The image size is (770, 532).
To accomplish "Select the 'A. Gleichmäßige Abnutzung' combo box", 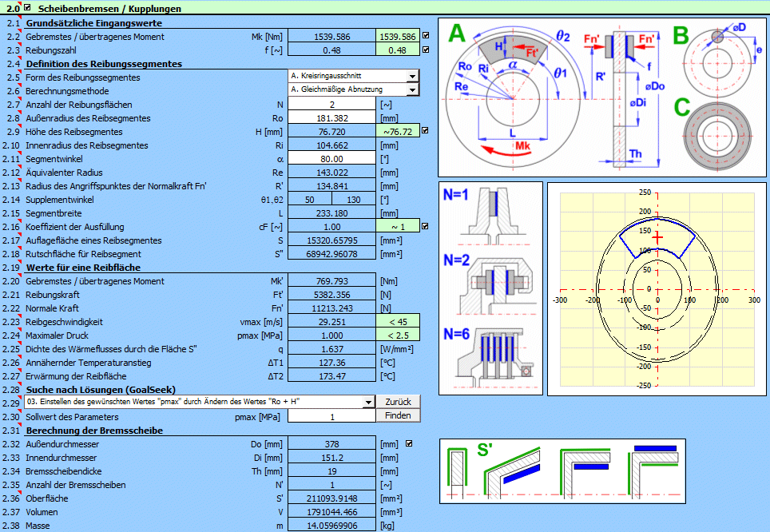I will click(354, 89).
